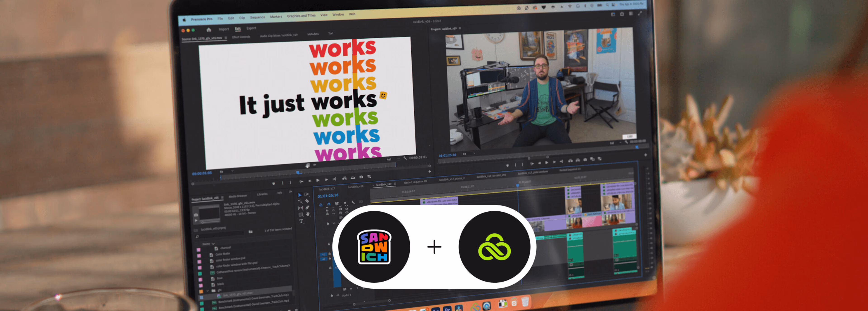Image resolution: width=868 pixels, height=311 pixels.
Task: Switch to the Export workspace
Action: point(251,28)
